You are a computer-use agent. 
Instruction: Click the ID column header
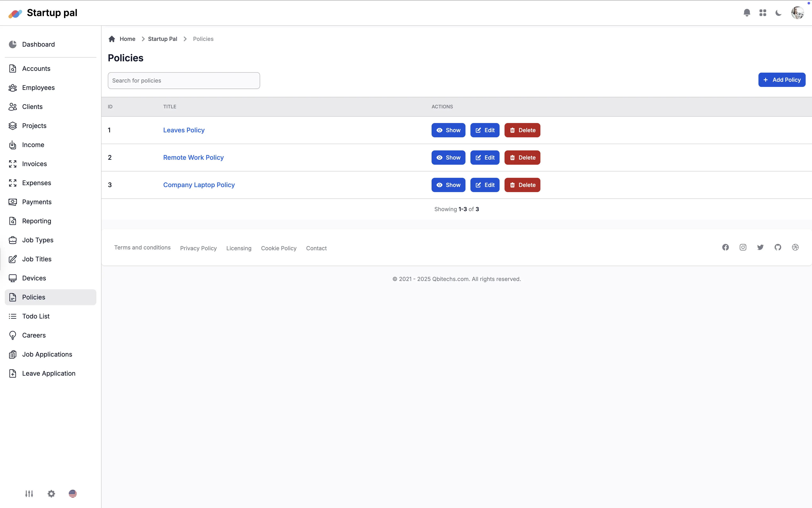[x=110, y=107]
